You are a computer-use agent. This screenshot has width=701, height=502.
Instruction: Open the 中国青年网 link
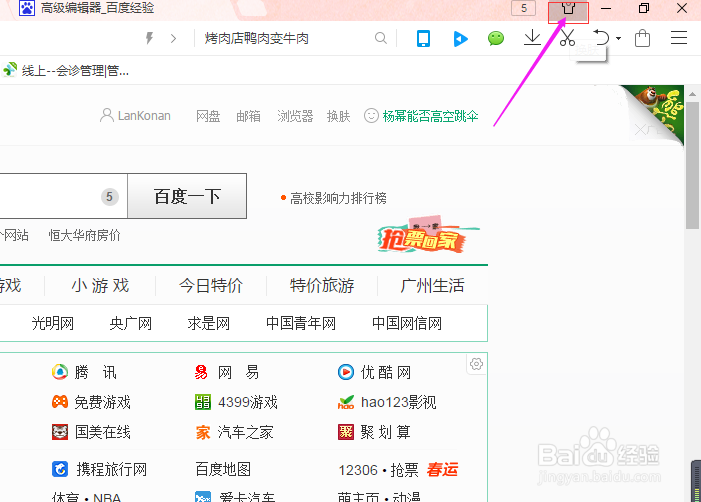301,323
